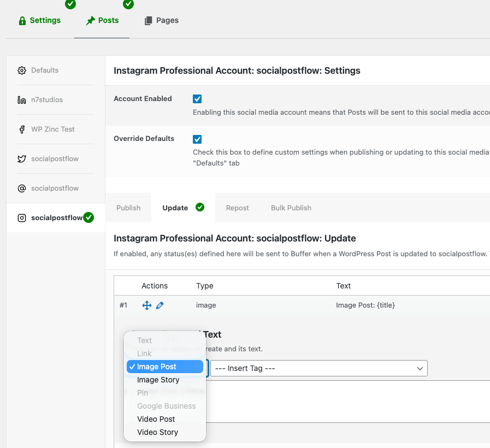Click green checkmark beside the Update tab
The height and width of the screenshot is (448, 490).
[200, 207]
